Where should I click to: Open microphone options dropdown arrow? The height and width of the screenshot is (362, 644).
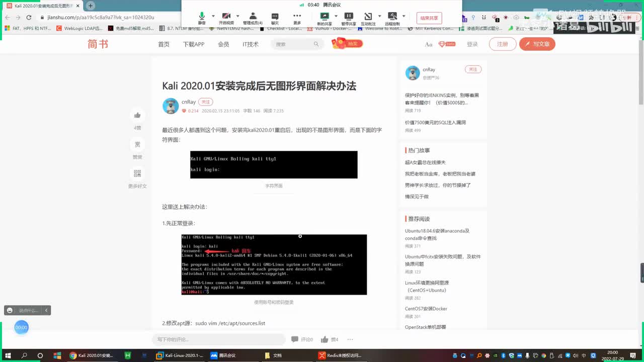[213, 16]
